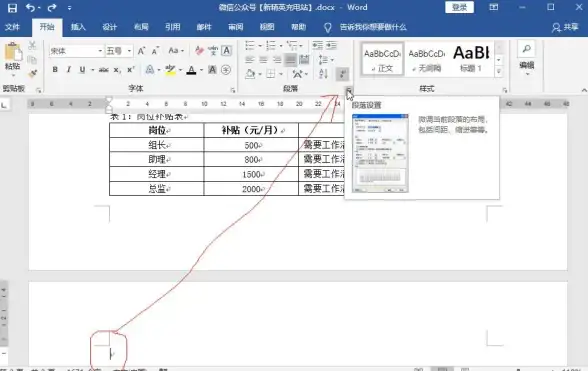The height and width of the screenshot is (371, 588).
Task: Expand the Change Case Aa menu
Action: point(176,51)
